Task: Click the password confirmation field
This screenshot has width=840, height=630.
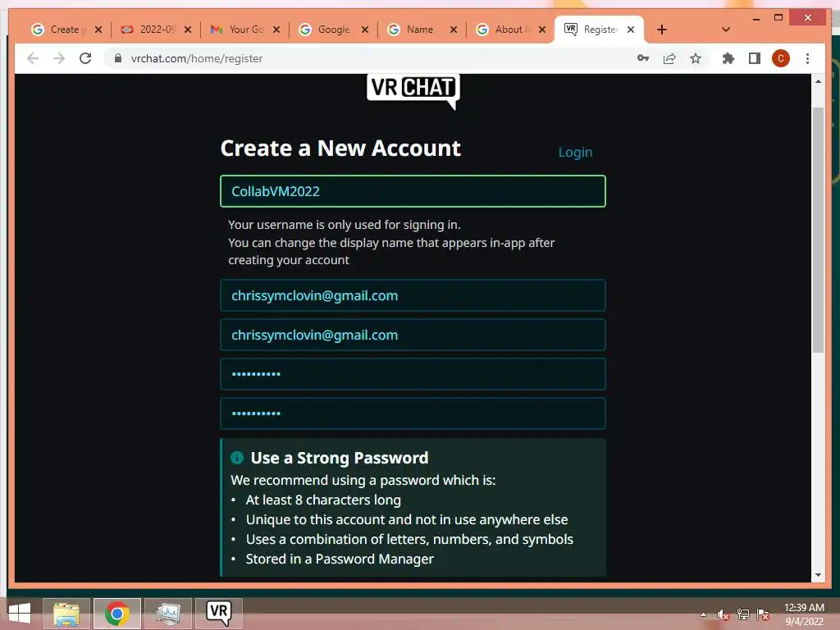Action: [x=413, y=413]
